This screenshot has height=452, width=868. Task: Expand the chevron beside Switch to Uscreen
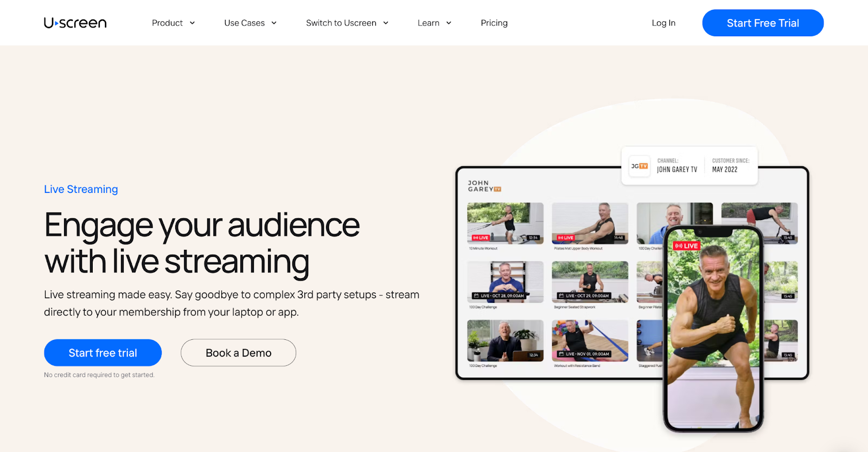pos(386,23)
